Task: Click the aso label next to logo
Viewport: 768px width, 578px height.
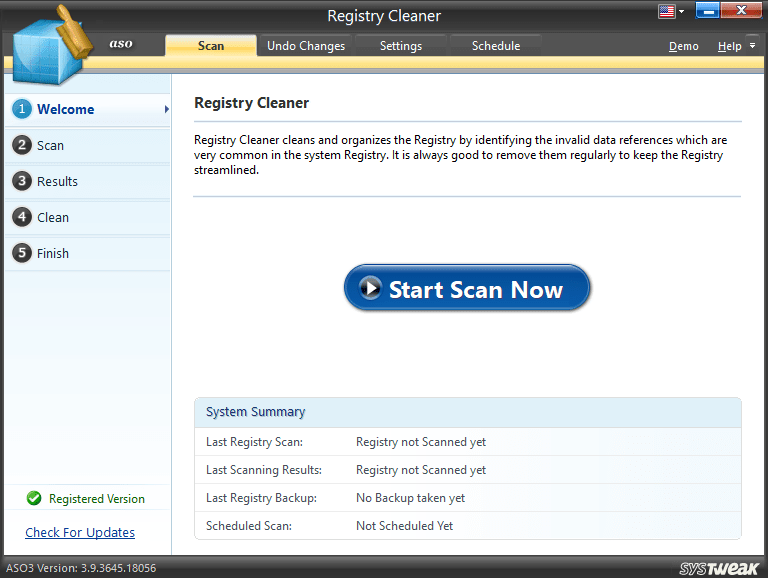Action: tap(121, 44)
